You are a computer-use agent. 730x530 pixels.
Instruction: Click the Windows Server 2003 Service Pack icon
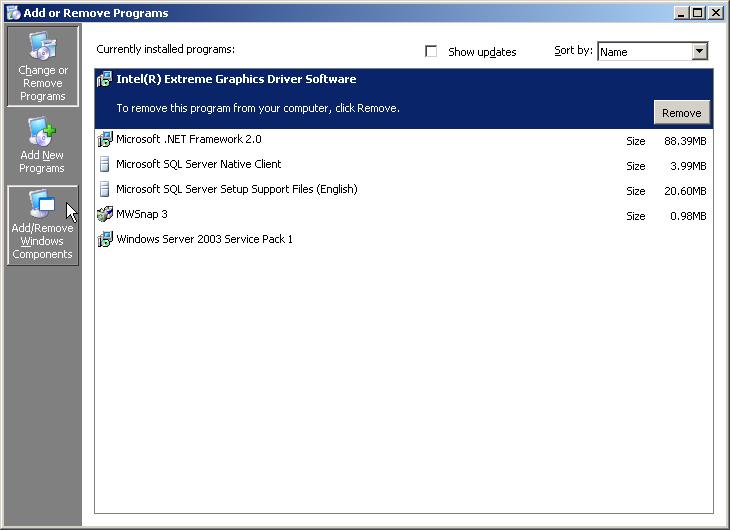click(105, 240)
